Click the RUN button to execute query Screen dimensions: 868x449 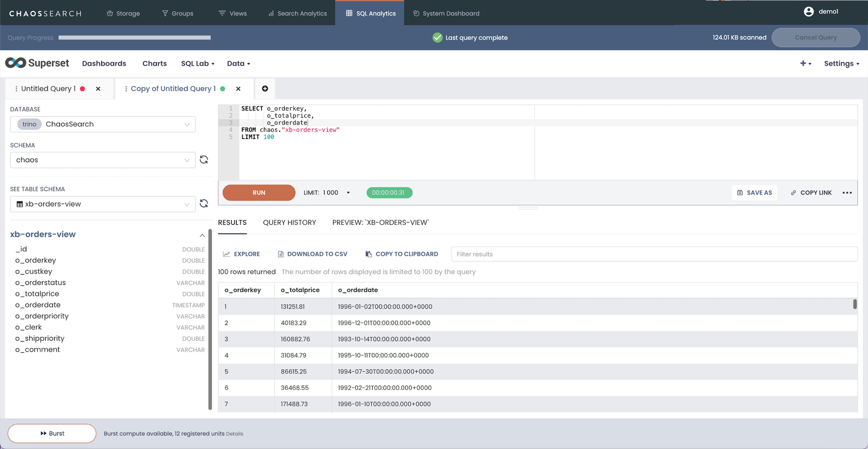[259, 192]
